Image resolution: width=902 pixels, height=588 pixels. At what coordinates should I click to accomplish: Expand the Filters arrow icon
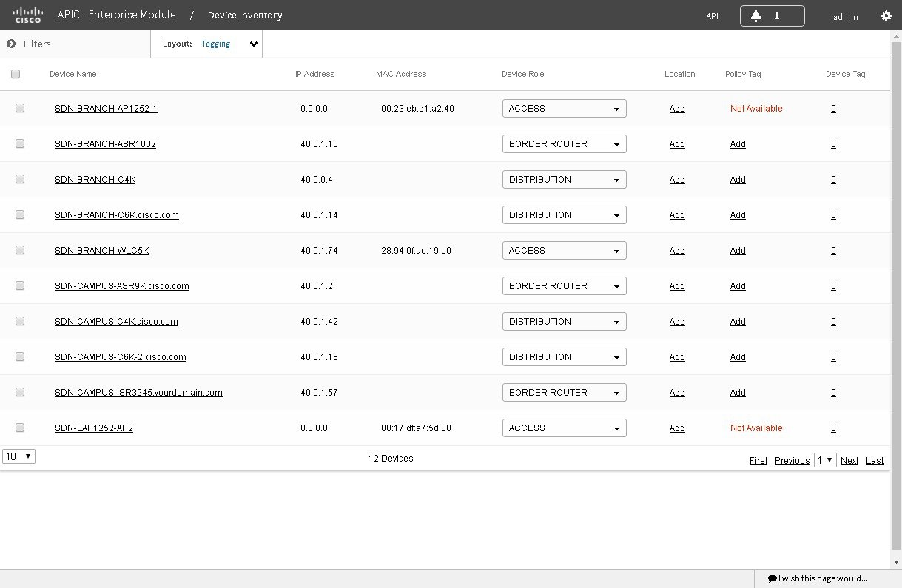(11, 44)
